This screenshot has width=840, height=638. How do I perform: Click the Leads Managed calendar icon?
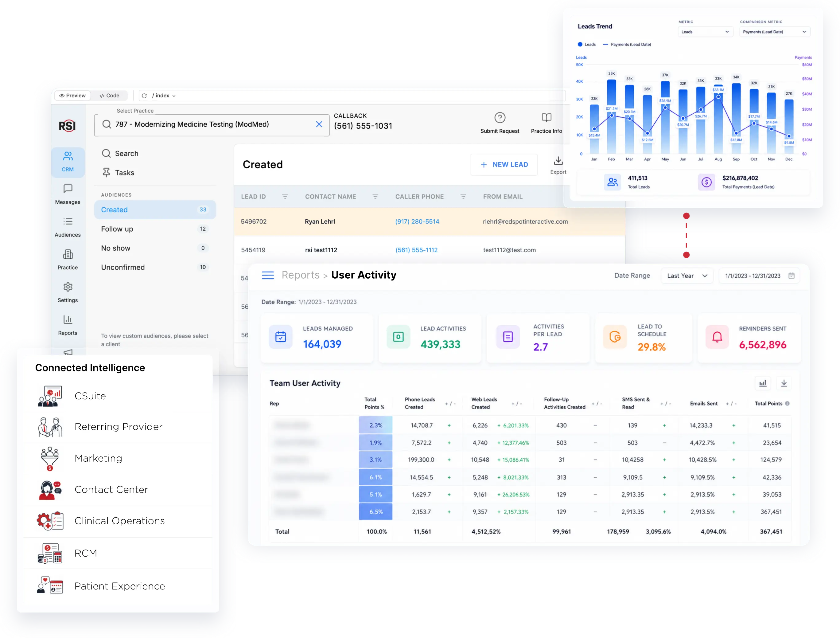pos(281,337)
